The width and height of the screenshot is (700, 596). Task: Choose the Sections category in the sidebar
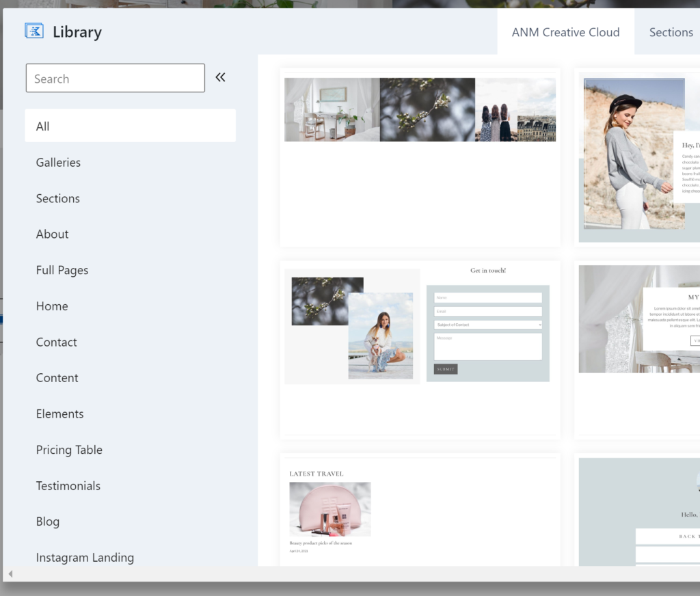tap(58, 198)
